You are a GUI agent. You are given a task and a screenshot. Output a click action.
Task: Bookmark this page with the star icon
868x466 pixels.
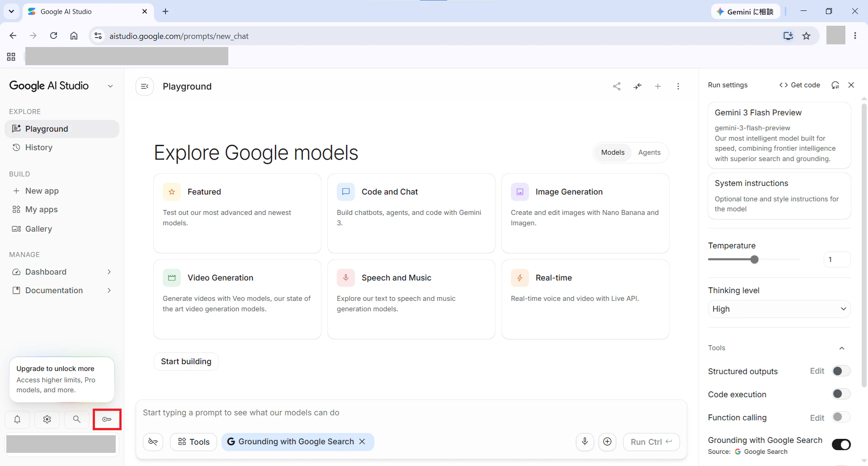click(807, 36)
